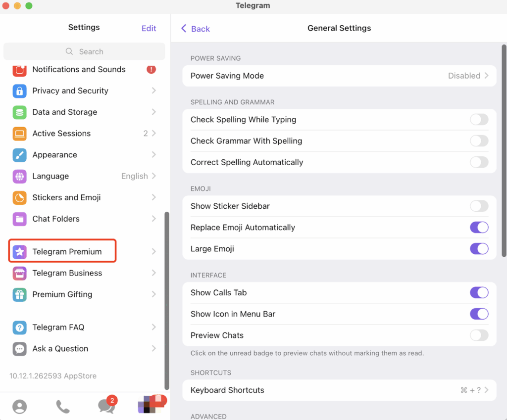Click the Appearance brush icon
Image resolution: width=507 pixels, height=420 pixels.
coord(19,155)
